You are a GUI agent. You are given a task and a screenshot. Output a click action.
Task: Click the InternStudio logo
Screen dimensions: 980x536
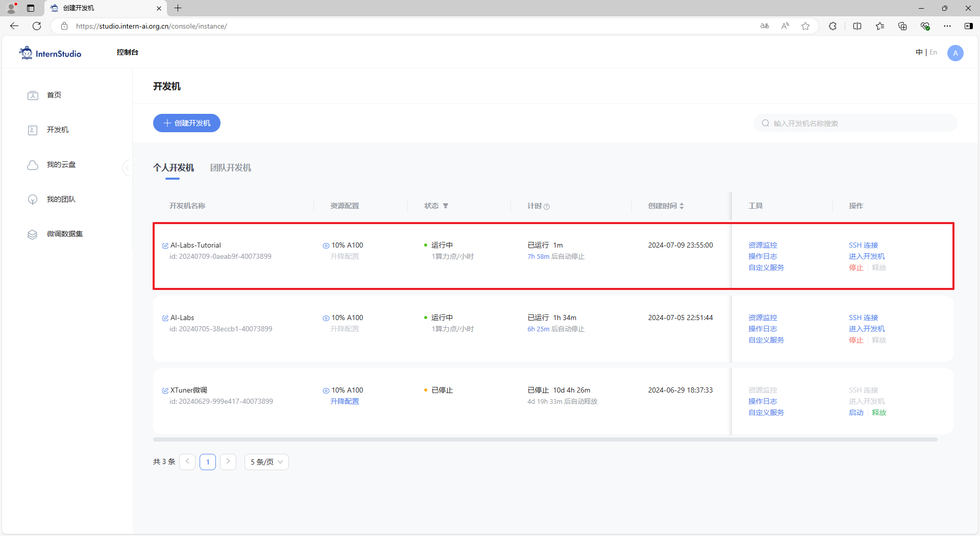point(50,53)
